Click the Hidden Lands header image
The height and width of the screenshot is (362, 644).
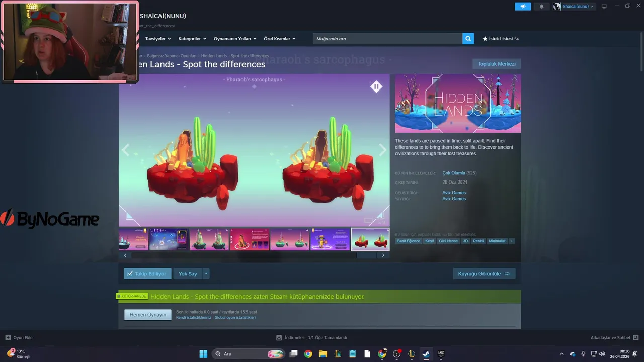tap(458, 104)
